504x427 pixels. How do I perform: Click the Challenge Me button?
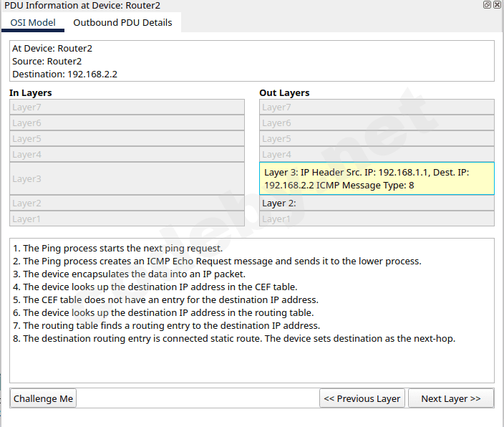[x=43, y=398]
